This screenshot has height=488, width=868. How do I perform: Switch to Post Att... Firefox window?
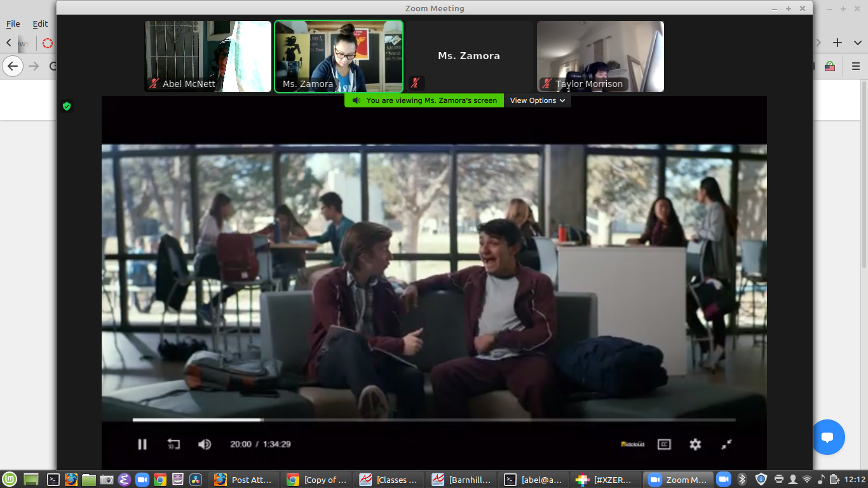click(245, 480)
